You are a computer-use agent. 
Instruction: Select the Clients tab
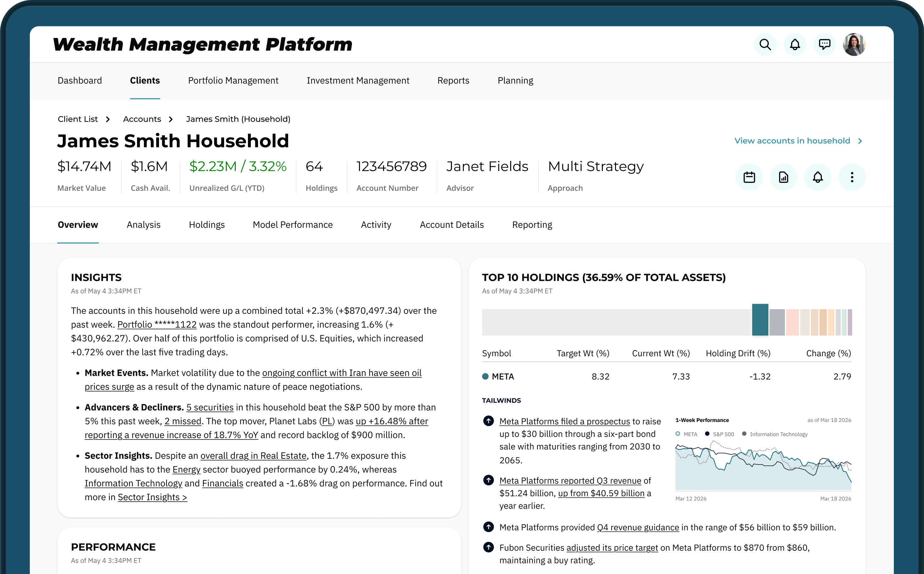click(x=145, y=80)
